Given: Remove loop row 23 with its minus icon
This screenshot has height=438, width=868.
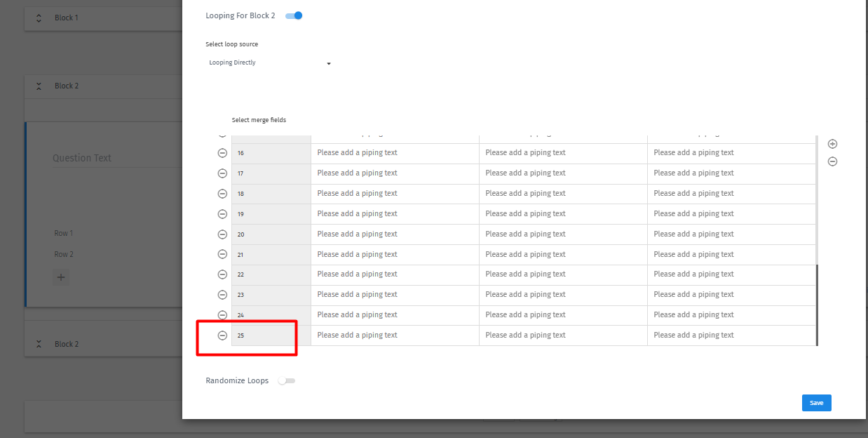Looking at the screenshot, I should point(222,295).
